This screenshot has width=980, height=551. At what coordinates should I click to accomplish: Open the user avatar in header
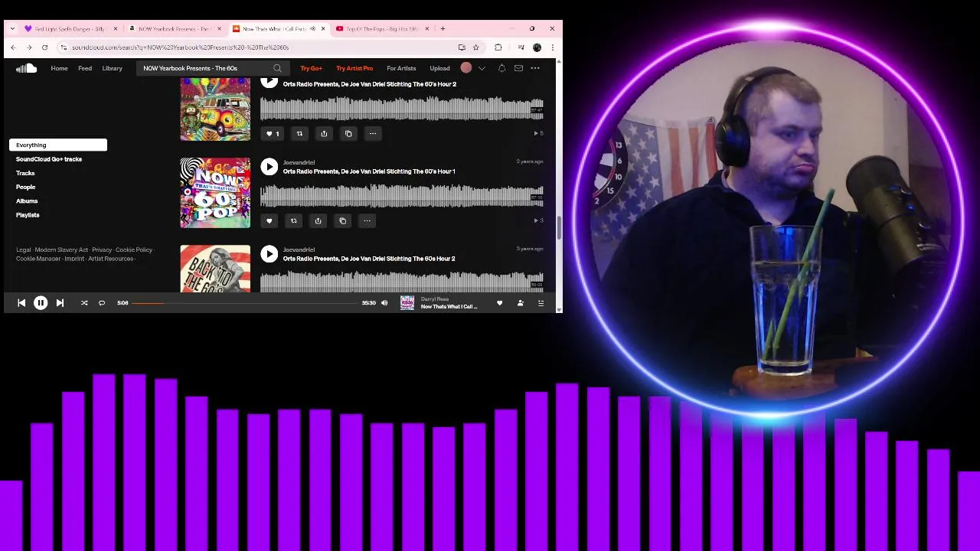click(466, 68)
